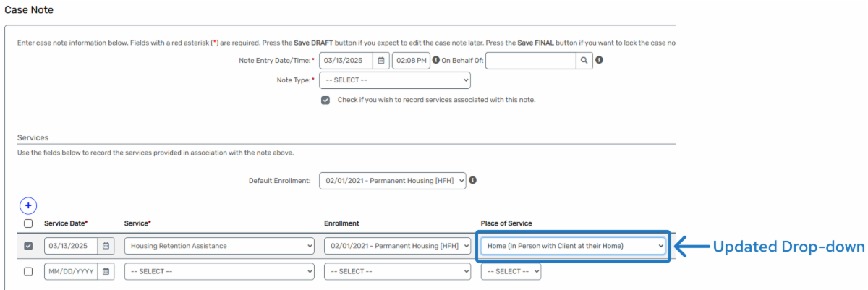Image resolution: width=868 pixels, height=290 pixels.
Task: Open Place of Service dropdown showing Home
Action: click(572, 246)
